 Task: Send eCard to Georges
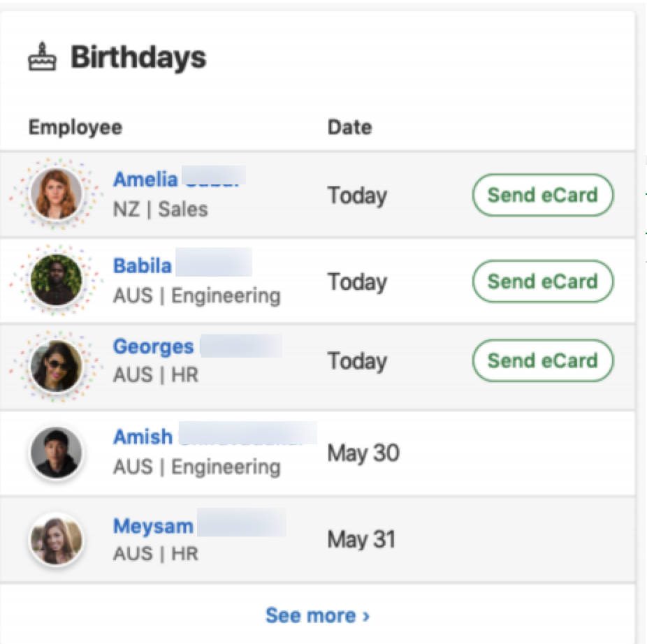pyautogui.click(x=542, y=361)
